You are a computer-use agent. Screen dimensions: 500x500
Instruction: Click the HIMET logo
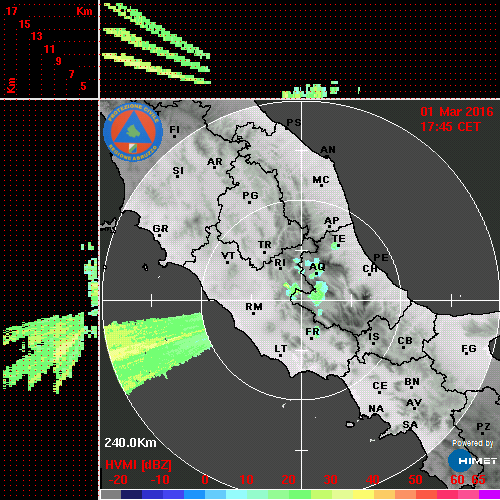click(472, 461)
